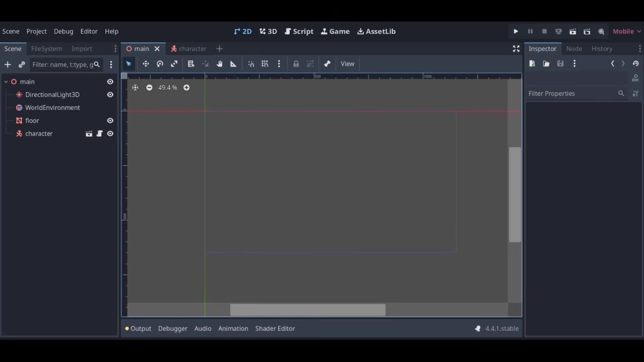The width and height of the screenshot is (644, 362).
Task: Click the Run Current Scene clapper icon
Action: 573,31
